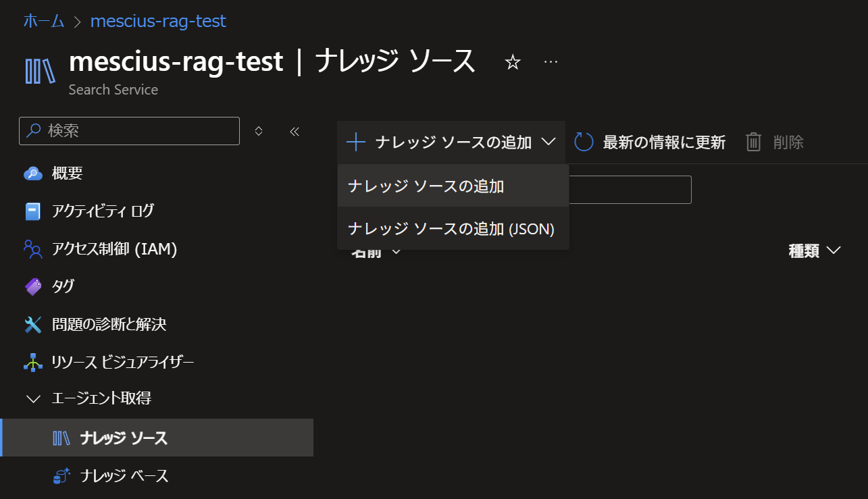Open ナレッジ ベース from the sidebar icon
The width and height of the screenshot is (868, 499).
point(61,475)
